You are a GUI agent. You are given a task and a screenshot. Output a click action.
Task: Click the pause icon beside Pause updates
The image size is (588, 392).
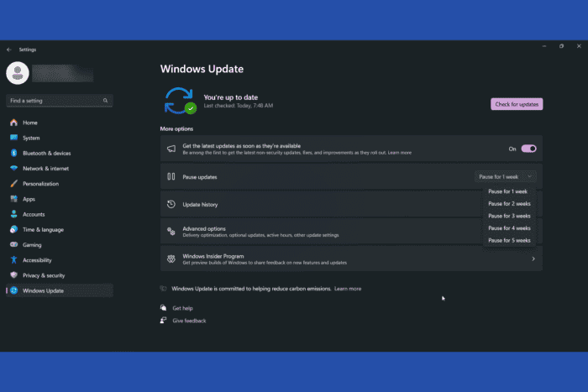tap(171, 176)
